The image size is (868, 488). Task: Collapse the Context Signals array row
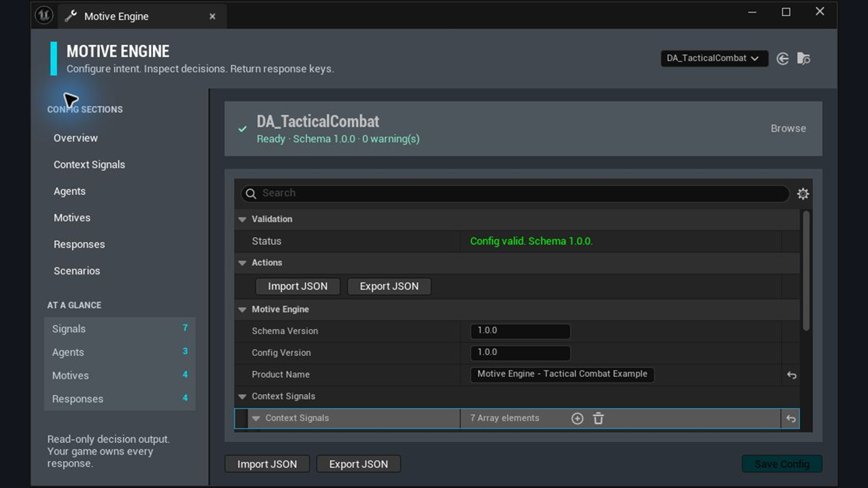point(256,418)
